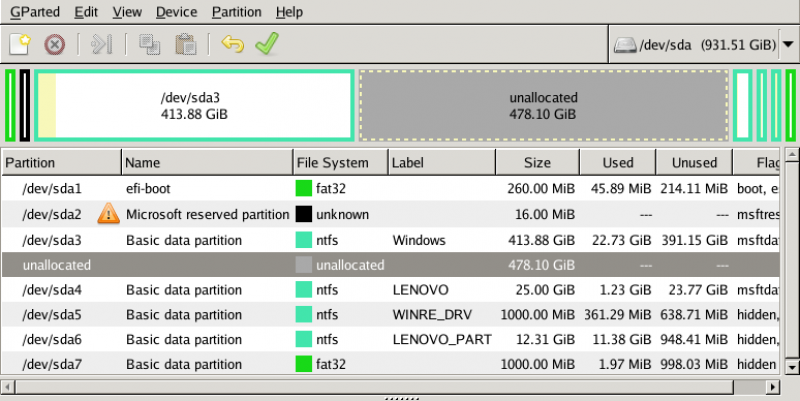Click the 260.00 MiB size cell

pyautogui.click(x=541, y=189)
